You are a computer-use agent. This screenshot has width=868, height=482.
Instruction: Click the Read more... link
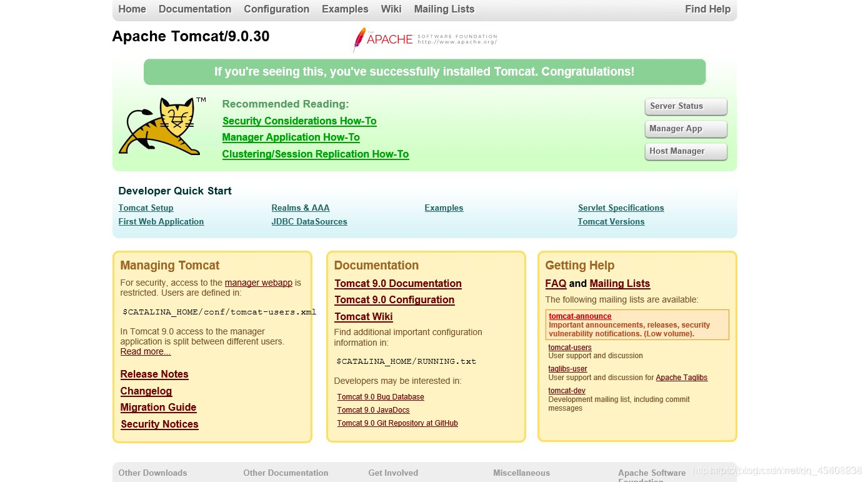click(146, 351)
